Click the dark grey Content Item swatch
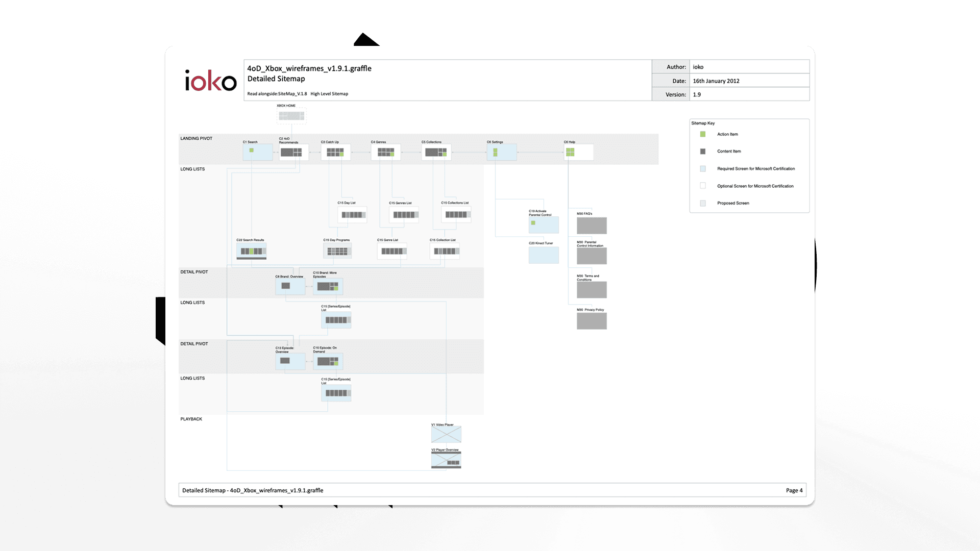Image resolution: width=980 pixels, height=551 pixels. click(x=703, y=152)
